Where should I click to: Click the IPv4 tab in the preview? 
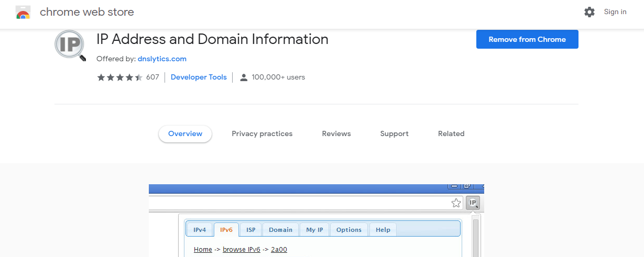200,230
